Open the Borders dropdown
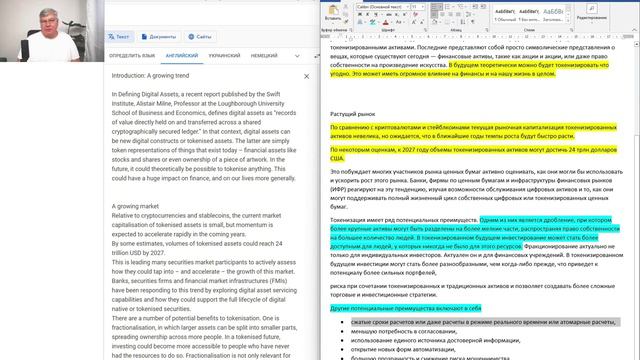This screenshot has width=640, height=360. point(453,22)
